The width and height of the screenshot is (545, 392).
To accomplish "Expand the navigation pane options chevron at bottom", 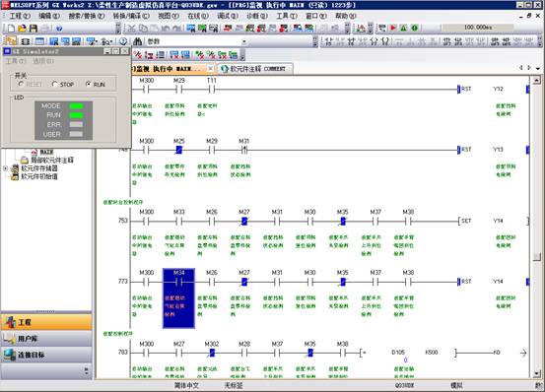I will [86, 370].
